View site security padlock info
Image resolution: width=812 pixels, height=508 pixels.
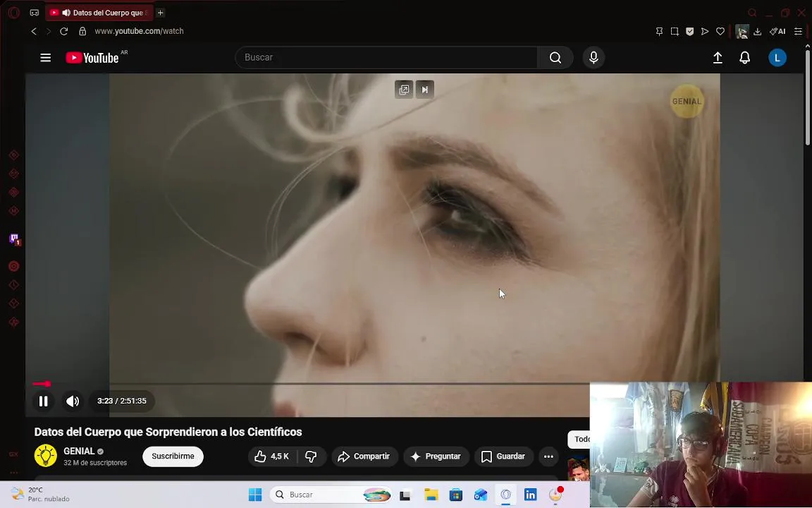tap(82, 31)
